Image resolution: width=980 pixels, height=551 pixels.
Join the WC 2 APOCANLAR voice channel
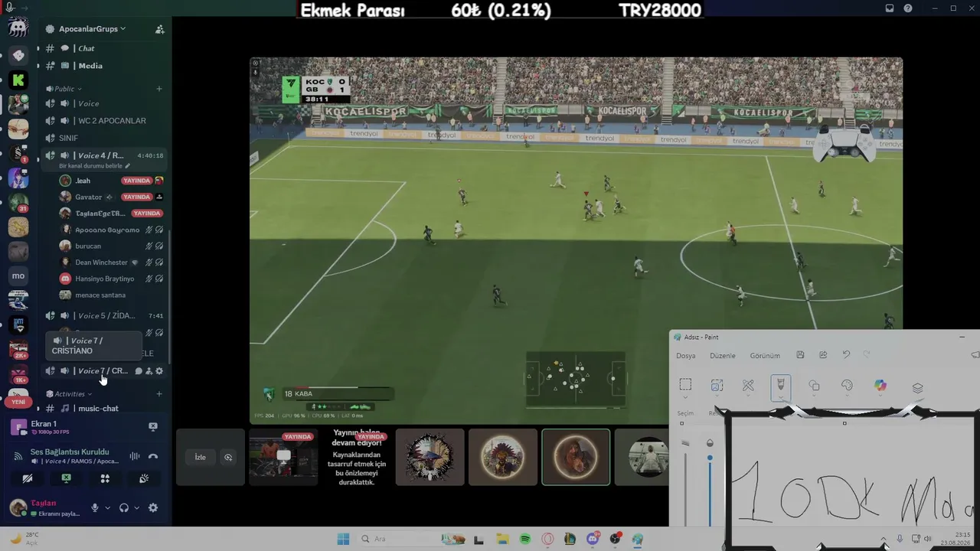pos(103,121)
